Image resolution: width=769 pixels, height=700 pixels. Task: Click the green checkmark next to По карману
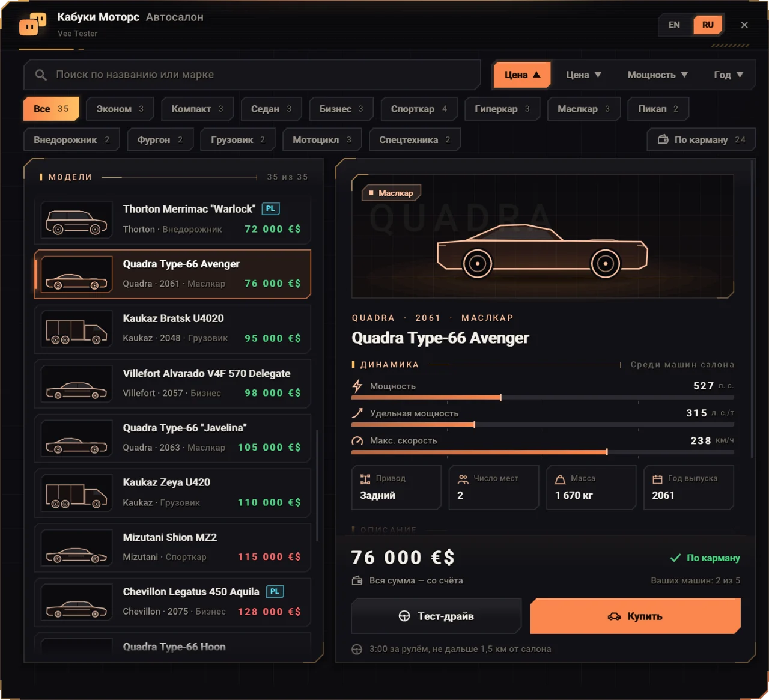(x=675, y=558)
